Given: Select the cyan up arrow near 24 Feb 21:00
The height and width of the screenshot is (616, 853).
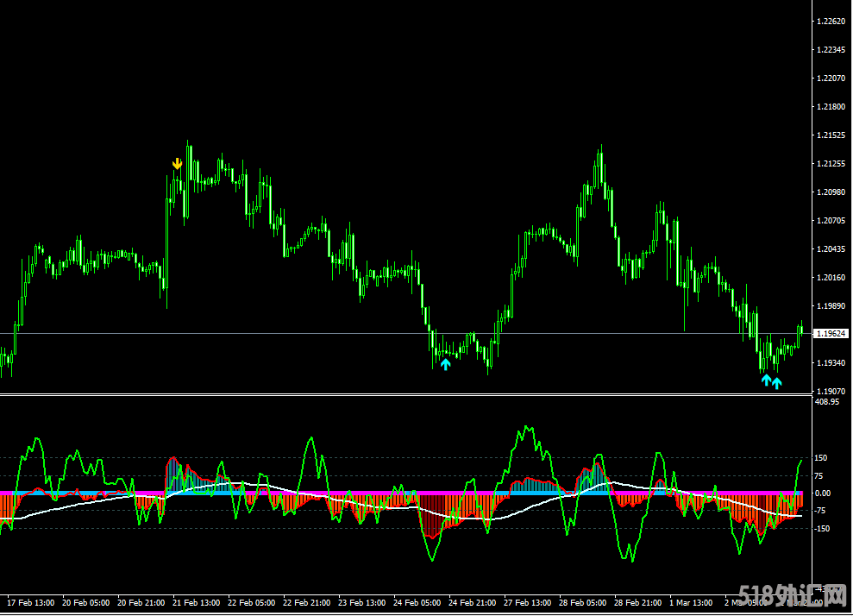Looking at the screenshot, I should coord(446,364).
